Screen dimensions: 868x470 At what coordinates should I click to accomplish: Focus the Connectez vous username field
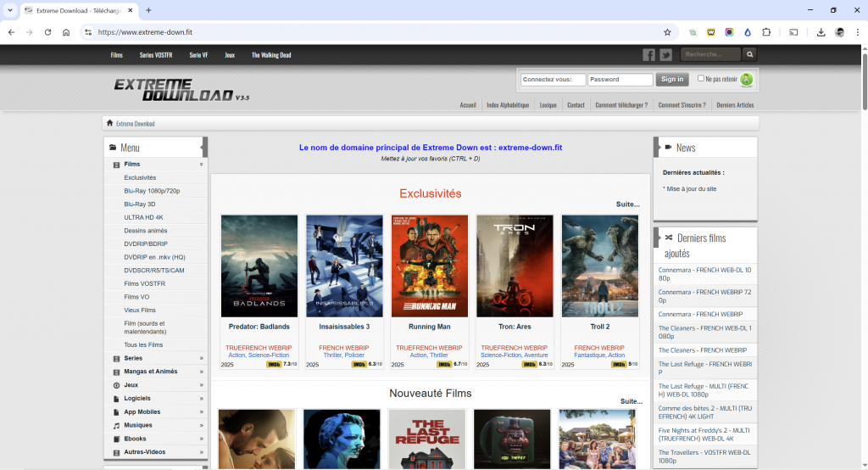tap(553, 79)
